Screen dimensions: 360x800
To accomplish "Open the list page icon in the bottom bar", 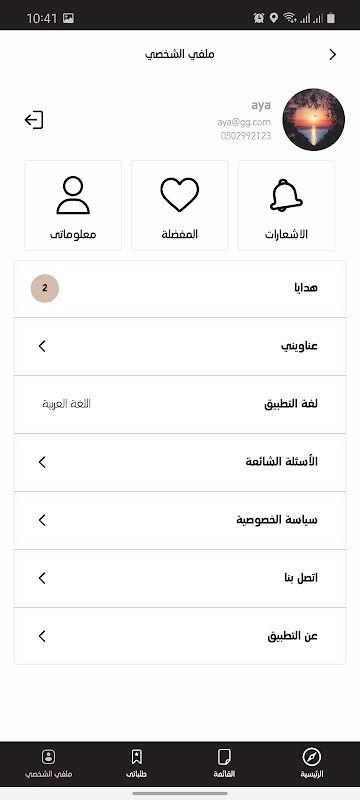I will 224,756.
